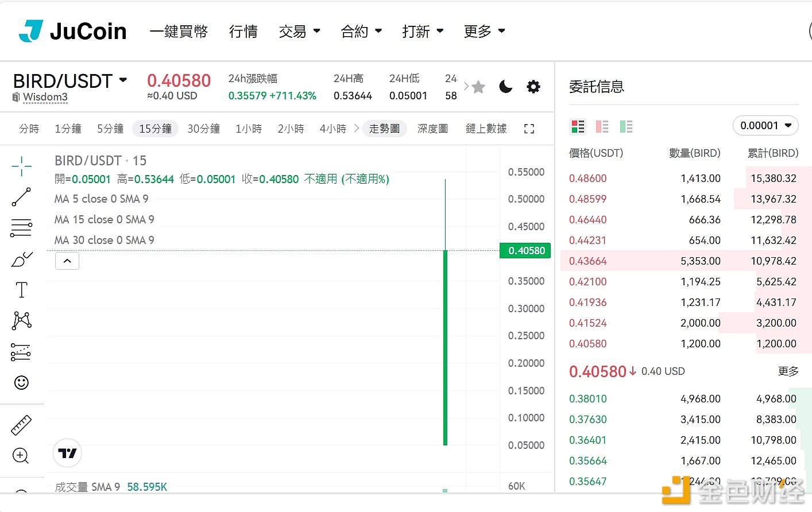The width and height of the screenshot is (812, 512).
Task: Open 鏈上數據 on-chain data tab
Action: tap(486, 129)
